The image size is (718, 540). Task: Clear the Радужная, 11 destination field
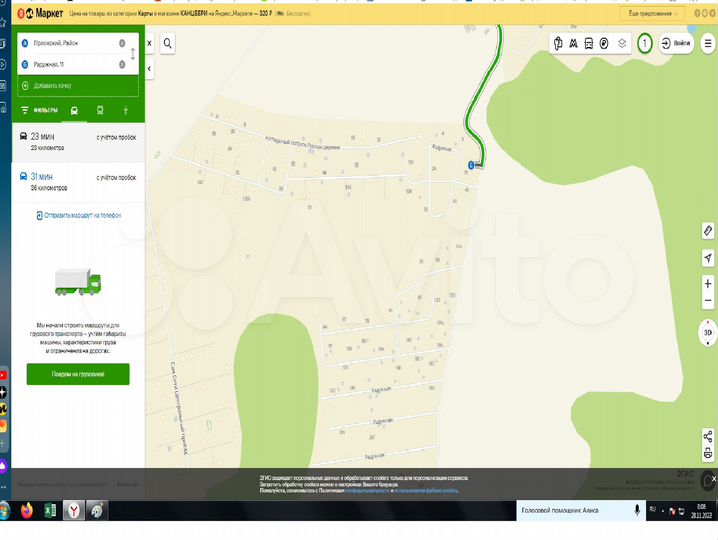point(122,65)
